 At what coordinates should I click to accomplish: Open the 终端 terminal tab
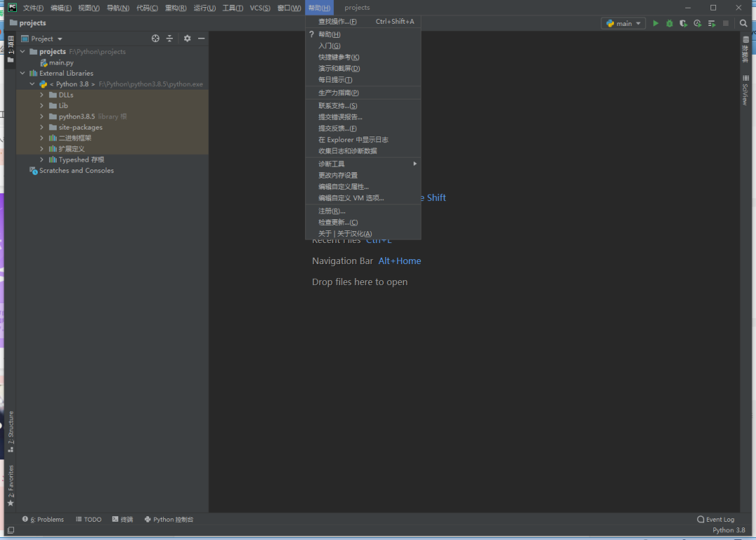point(122,519)
